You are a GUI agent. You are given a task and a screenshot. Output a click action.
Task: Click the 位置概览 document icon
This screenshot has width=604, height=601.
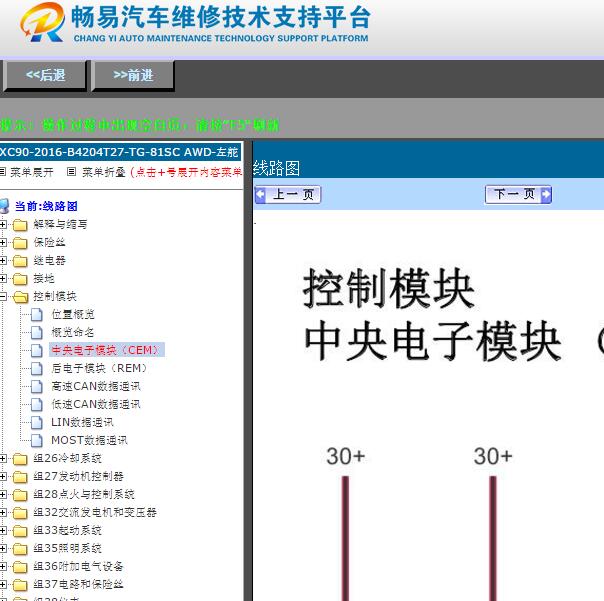37,314
